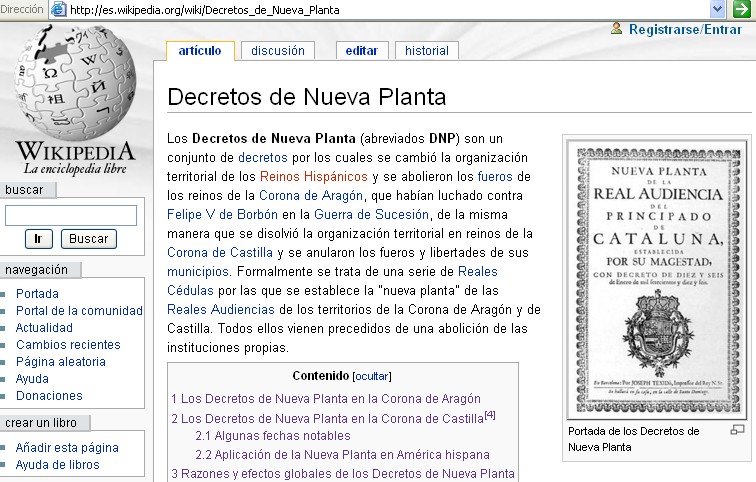Jump to section 2.1 Algunas fechas notables
756x482 pixels.
coord(273,436)
